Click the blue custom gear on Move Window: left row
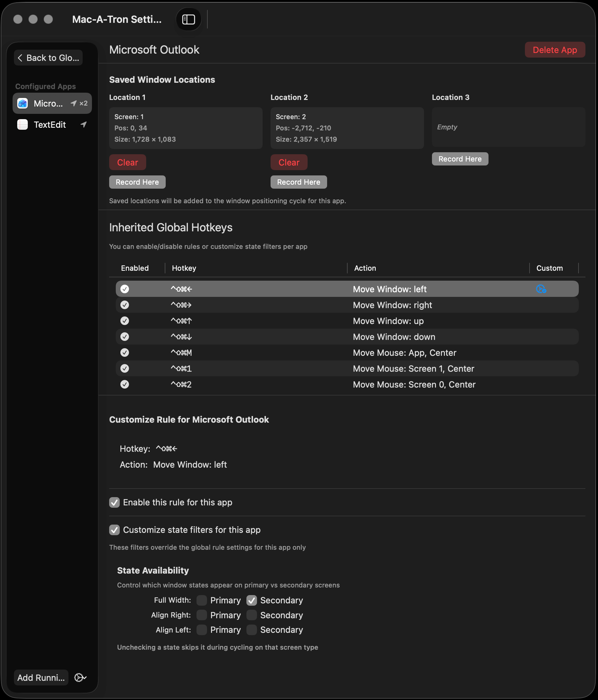The width and height of the screenshot is (598, 700). pos(540,289)
